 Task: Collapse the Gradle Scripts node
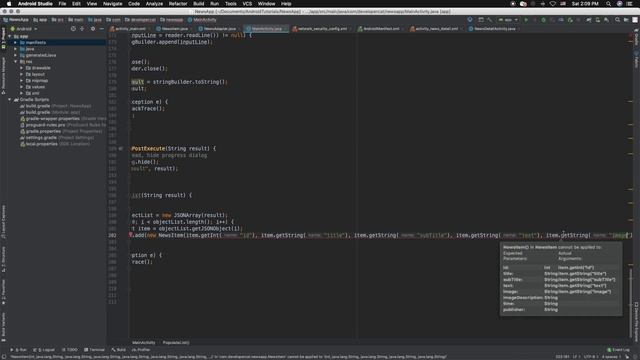coord(10,100)
